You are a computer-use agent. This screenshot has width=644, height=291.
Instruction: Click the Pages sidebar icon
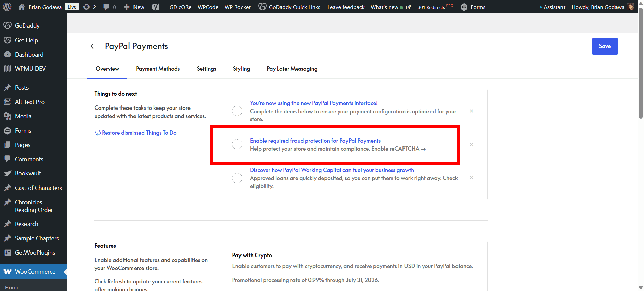(x=7, y=145)
